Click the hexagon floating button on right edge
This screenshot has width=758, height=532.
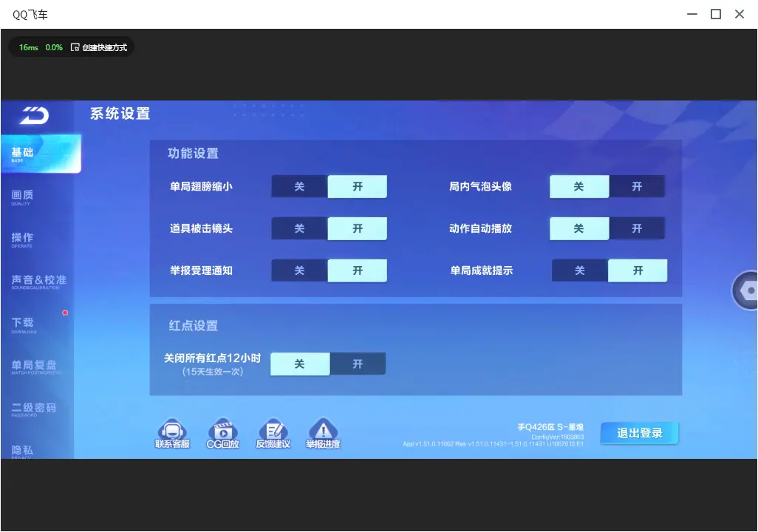tap(745, 290)
